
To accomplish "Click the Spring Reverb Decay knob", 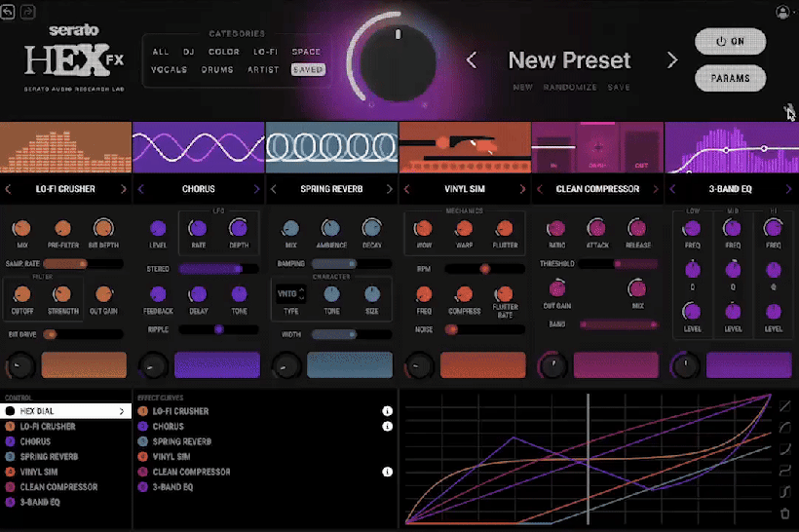I will [371, 228].
